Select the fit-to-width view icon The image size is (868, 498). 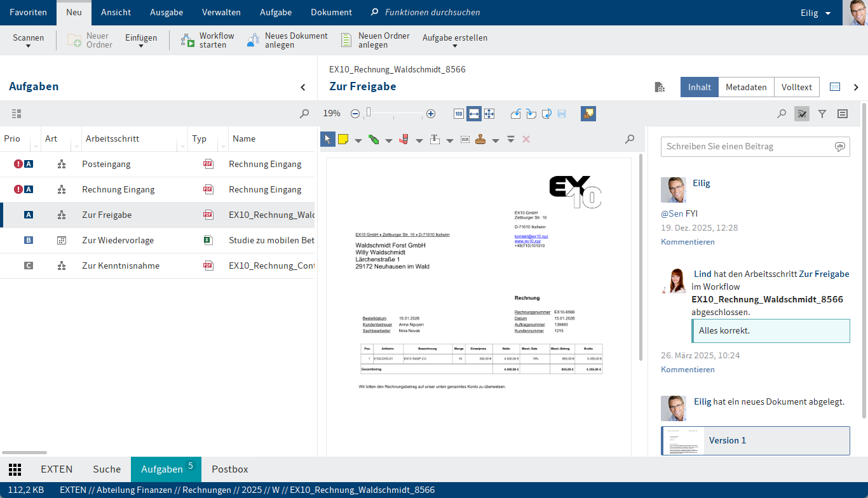(473, 114)
